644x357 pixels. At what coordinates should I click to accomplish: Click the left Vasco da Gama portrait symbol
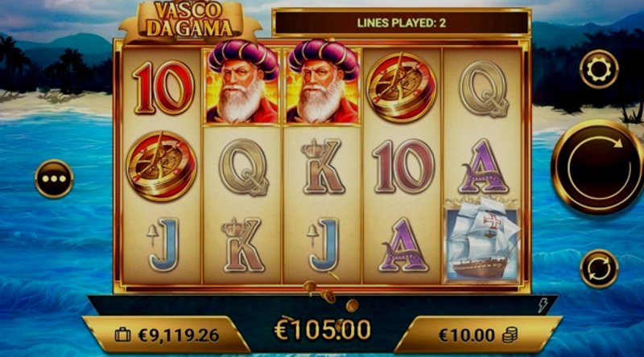point(242,83)
